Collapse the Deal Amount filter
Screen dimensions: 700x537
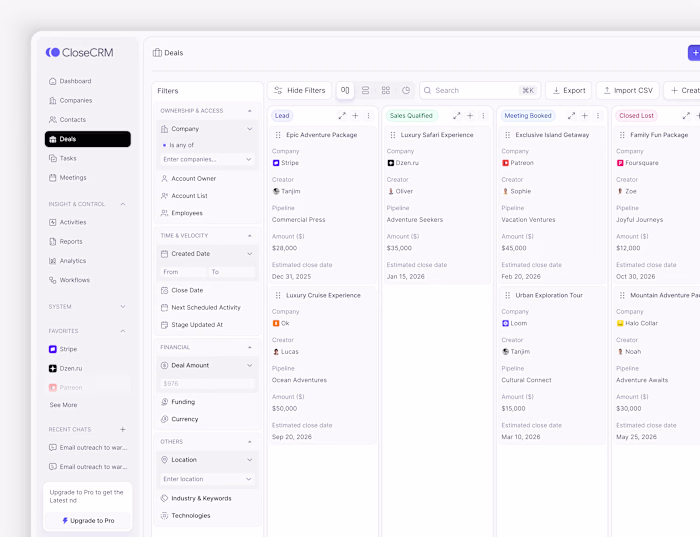pos(250,366)
